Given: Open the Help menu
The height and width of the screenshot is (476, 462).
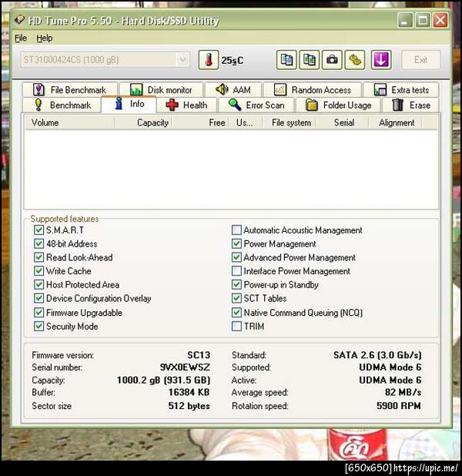Looking at the screenshot, I should click(45, 38).
